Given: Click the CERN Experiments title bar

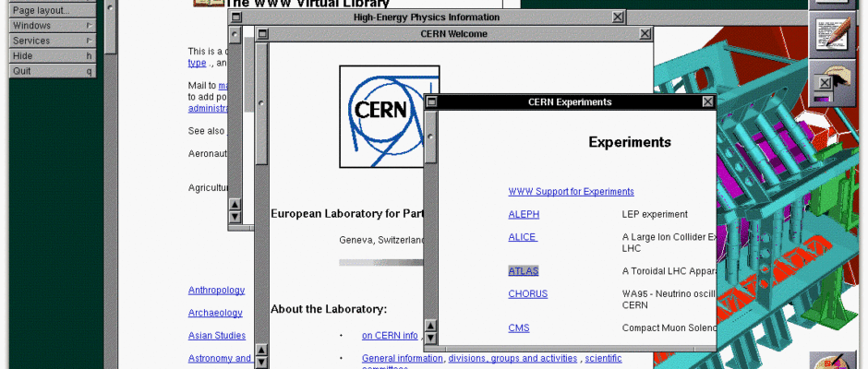Looking at the screenshot, I should click(569, 101).
